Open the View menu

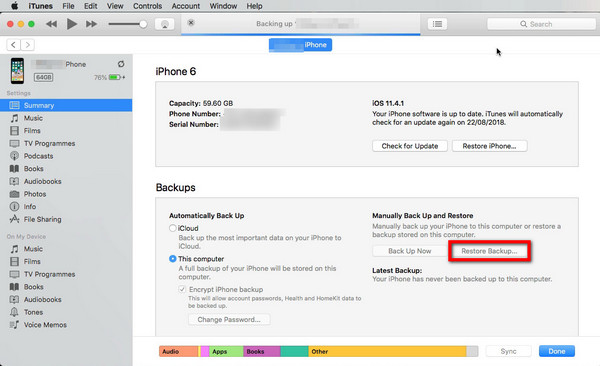click(x=115, y=6)
